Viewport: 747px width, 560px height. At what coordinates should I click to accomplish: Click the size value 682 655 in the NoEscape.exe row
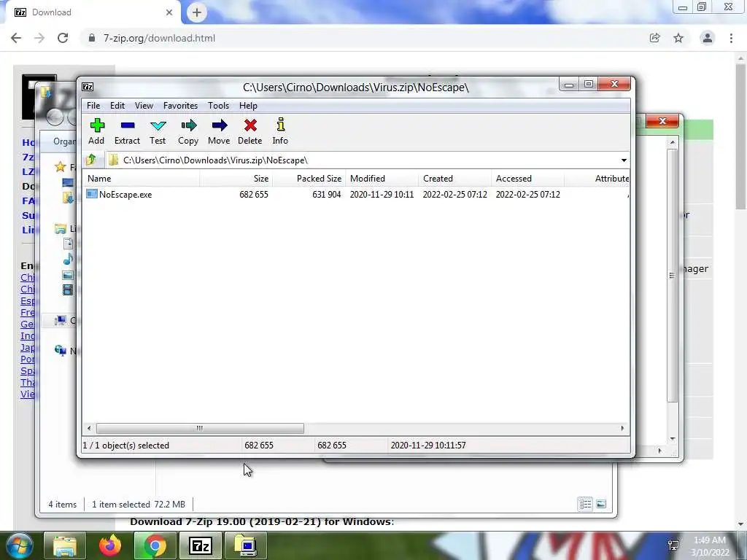pyautogui.click(x=254, y=194)
